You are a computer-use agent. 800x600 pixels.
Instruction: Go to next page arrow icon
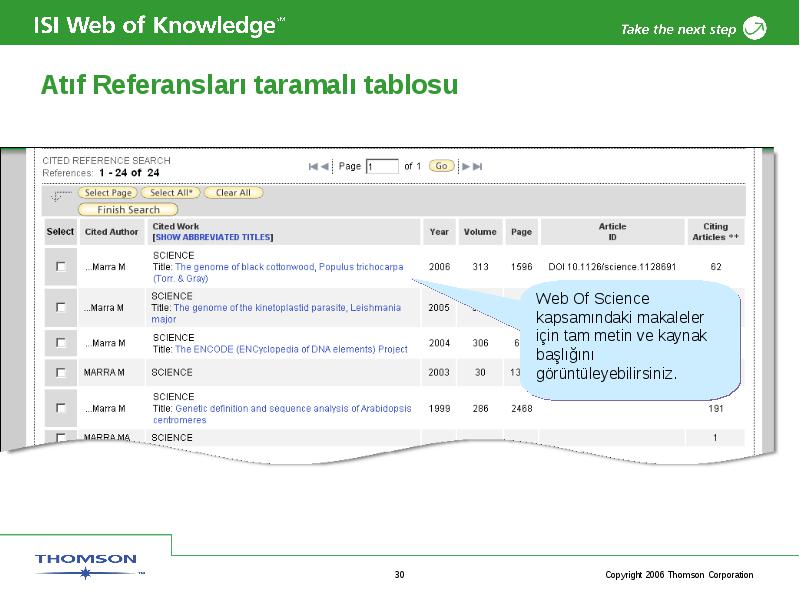(x=466, y=166)
